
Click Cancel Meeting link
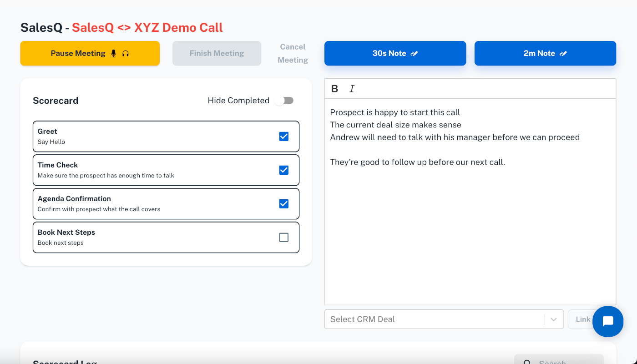click(293, 53)
